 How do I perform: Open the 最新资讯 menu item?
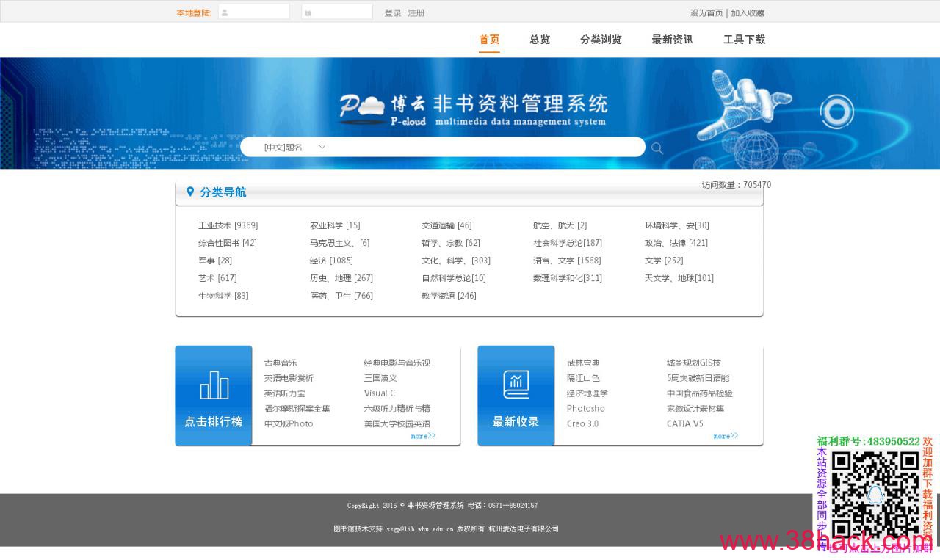[x=672, y=40]
